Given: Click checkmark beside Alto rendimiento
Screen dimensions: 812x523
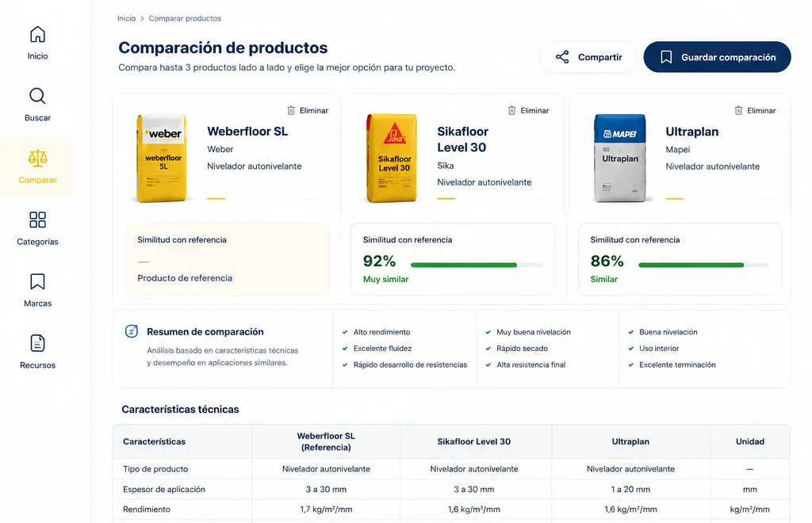Looking at the screenshot, I should click(x=345, y=332).
